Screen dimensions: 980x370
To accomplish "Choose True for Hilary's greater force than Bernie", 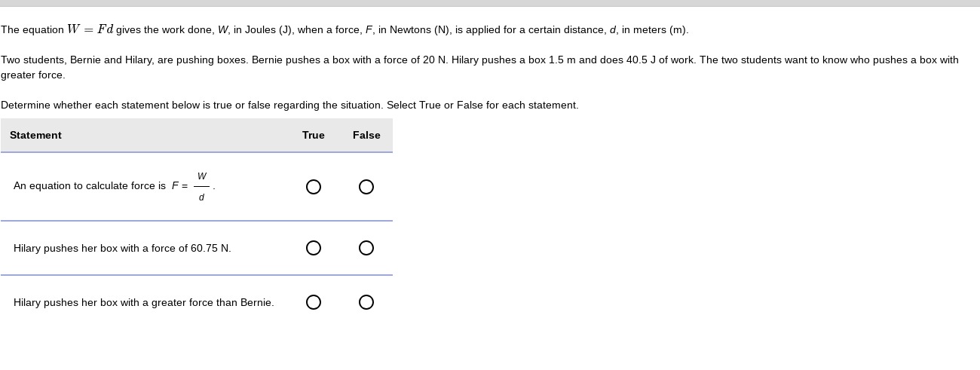I will click(x=314, y=302).
